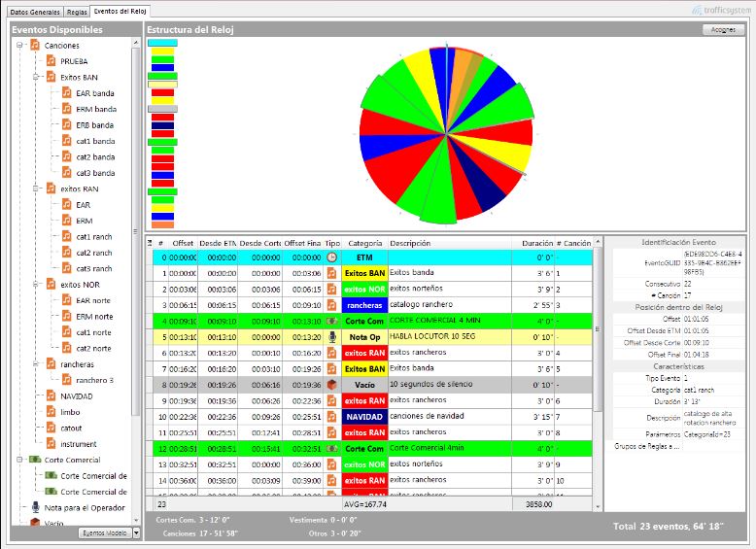Collapse the Exitos BAN tree node
Image resolution: width=756 pixels, height=549 pixels.
pyautogui.click(x=36, y=77)
